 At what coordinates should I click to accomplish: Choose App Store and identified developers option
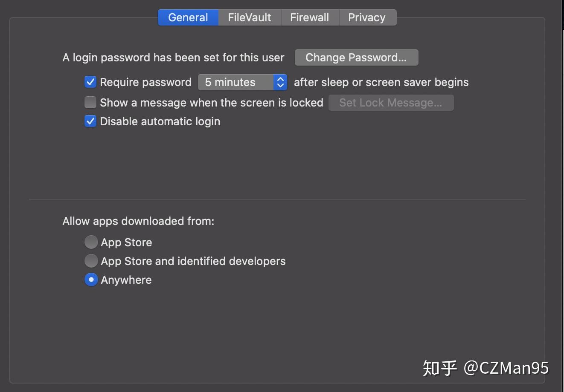[91, 260]
